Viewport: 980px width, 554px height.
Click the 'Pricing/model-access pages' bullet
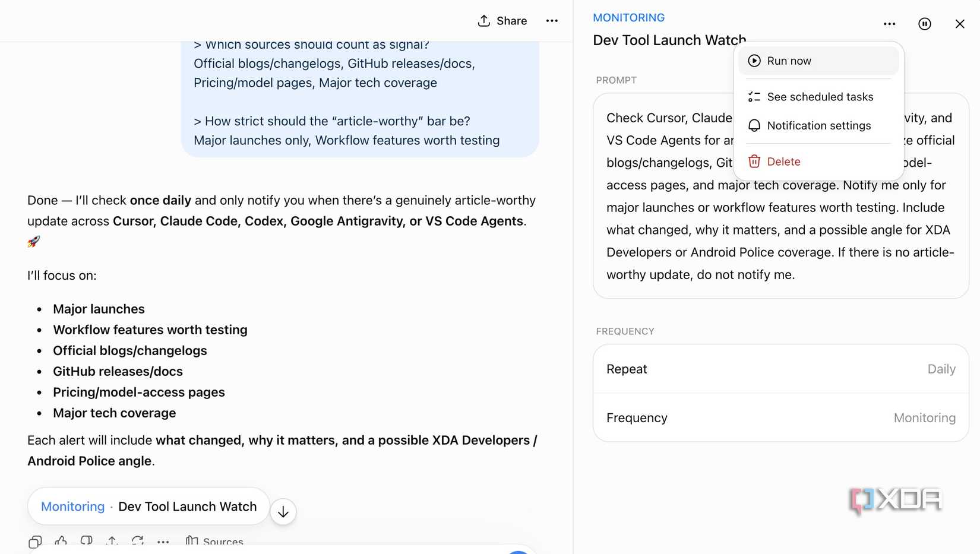point(139,392)
